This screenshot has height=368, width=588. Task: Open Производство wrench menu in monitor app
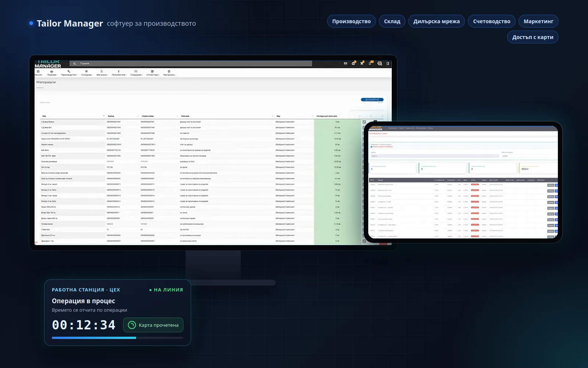69,73
